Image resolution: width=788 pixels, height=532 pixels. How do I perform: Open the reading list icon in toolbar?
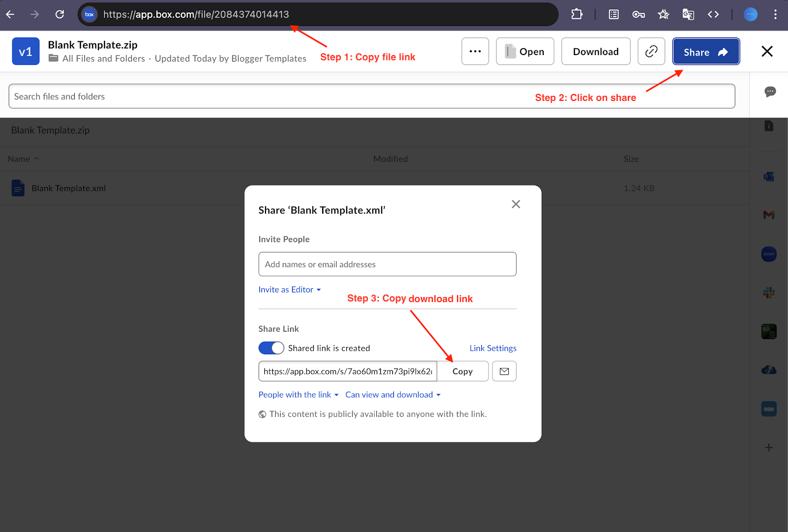point(614,14)
